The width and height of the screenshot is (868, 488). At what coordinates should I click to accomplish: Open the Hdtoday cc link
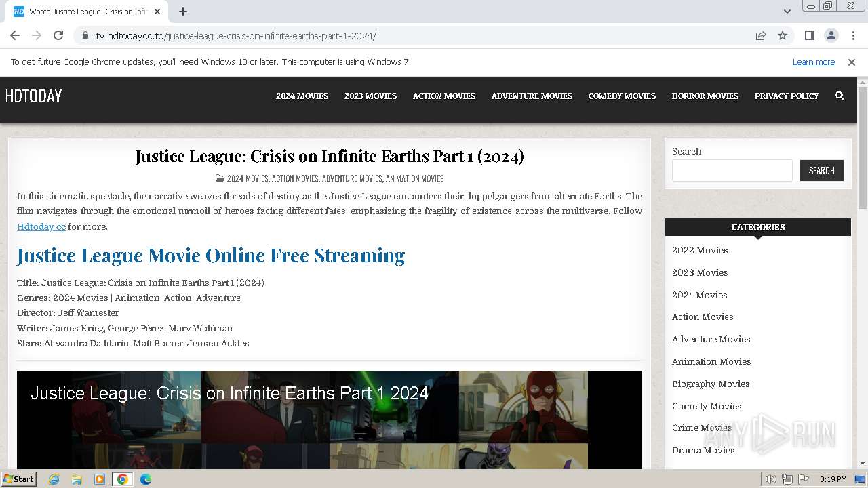pyautogui.click(x=41, y=226)
